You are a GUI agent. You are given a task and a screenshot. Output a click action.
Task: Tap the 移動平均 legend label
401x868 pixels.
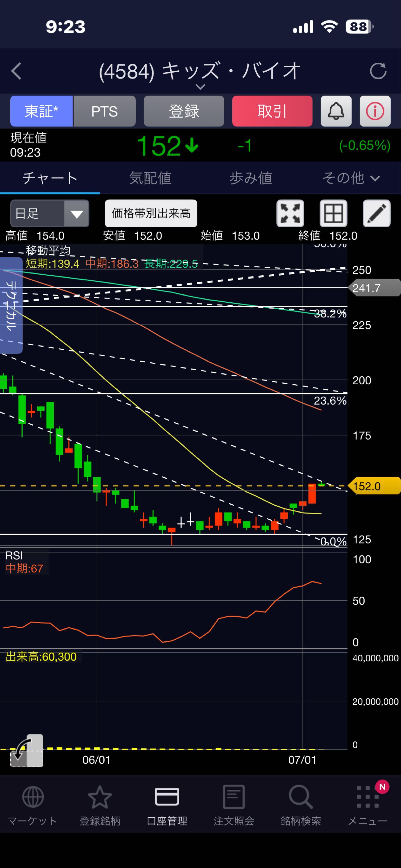click(x=48, y=250)
